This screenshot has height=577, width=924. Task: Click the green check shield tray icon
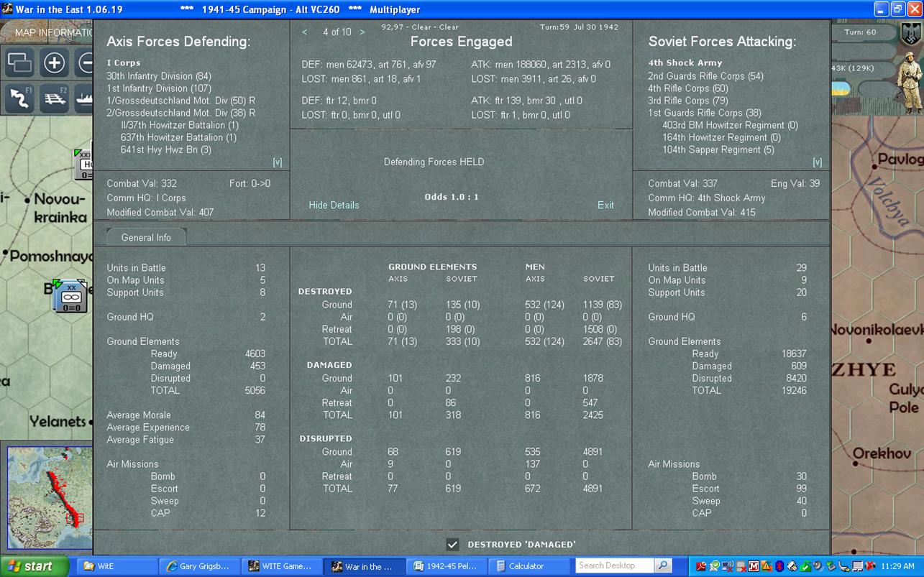[x=805, y=566]
